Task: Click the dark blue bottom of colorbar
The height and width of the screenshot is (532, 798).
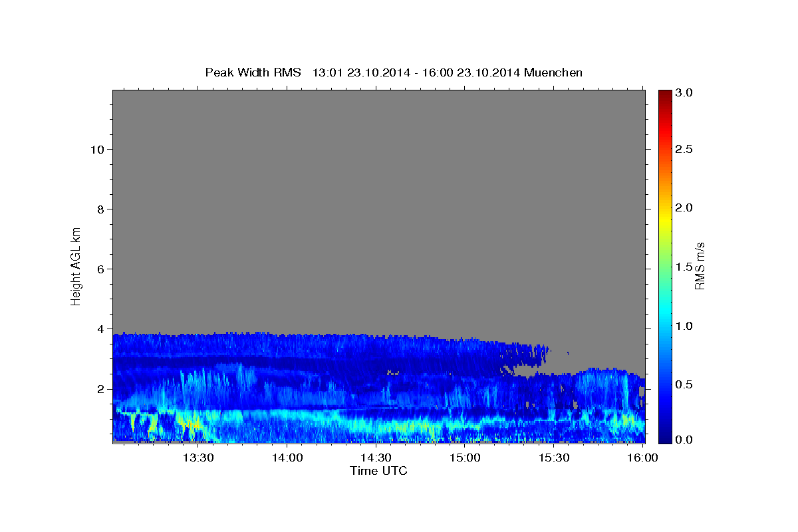Action: tap(664, 438)
